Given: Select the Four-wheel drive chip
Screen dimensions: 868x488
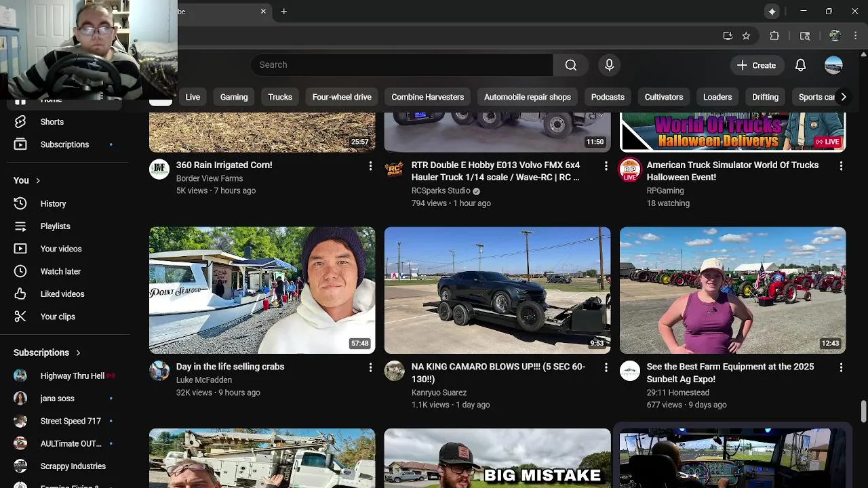Looking at the screenshot, I should coord(342,97).
